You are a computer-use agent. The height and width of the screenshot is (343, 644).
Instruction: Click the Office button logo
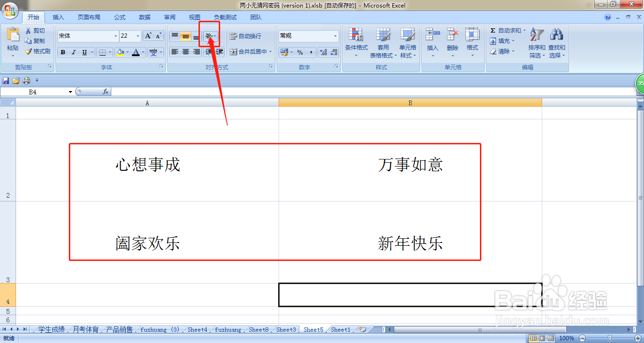pos(9,9)
